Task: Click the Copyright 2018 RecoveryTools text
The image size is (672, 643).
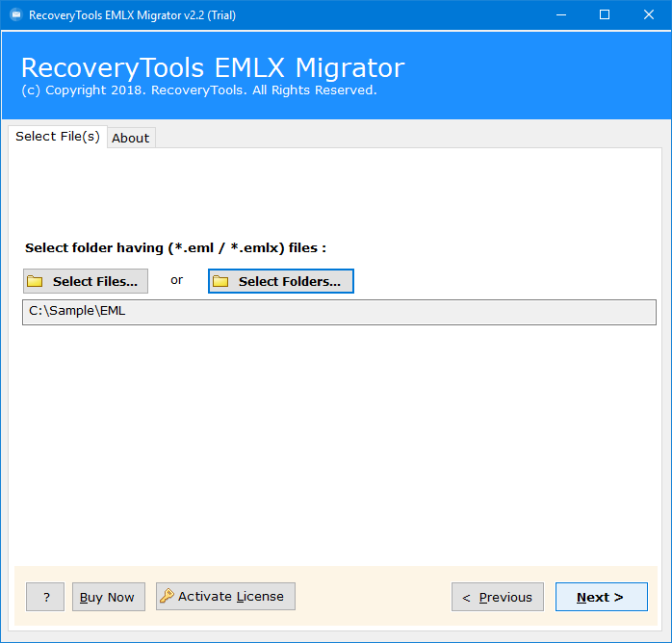Action: pyautogui.click(x=199, y=90)
